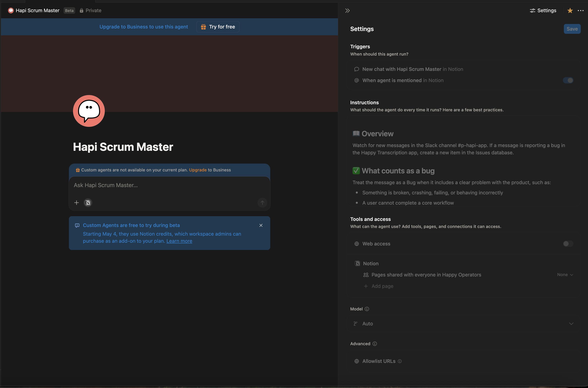Open the three-dot more options menu

point(581,10)
